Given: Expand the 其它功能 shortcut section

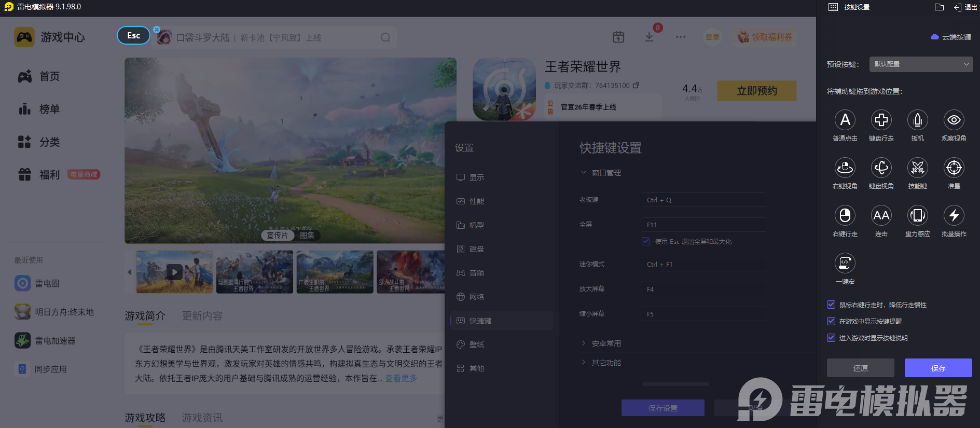Looking at the screenshot, I should (x=606, y=363).
